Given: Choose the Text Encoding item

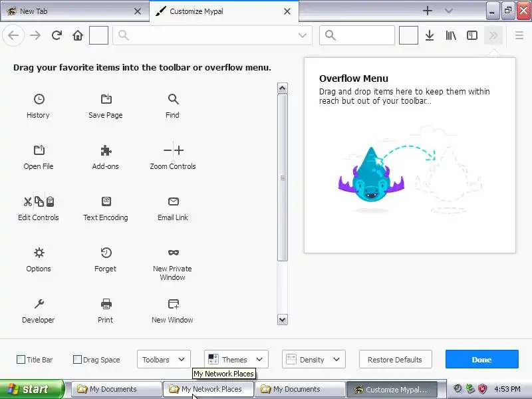Looking at the screenshot, I should click(x=106, y=208).
